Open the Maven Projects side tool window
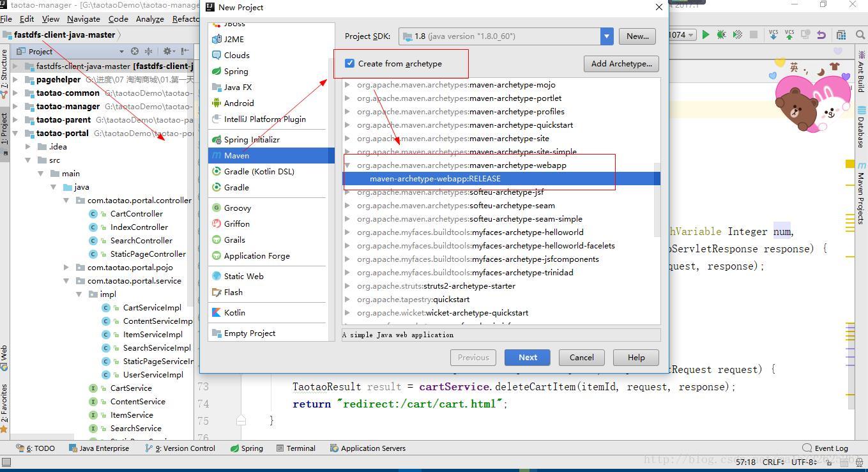This screenshot has height=472, width=868. (x=861, y=193)
